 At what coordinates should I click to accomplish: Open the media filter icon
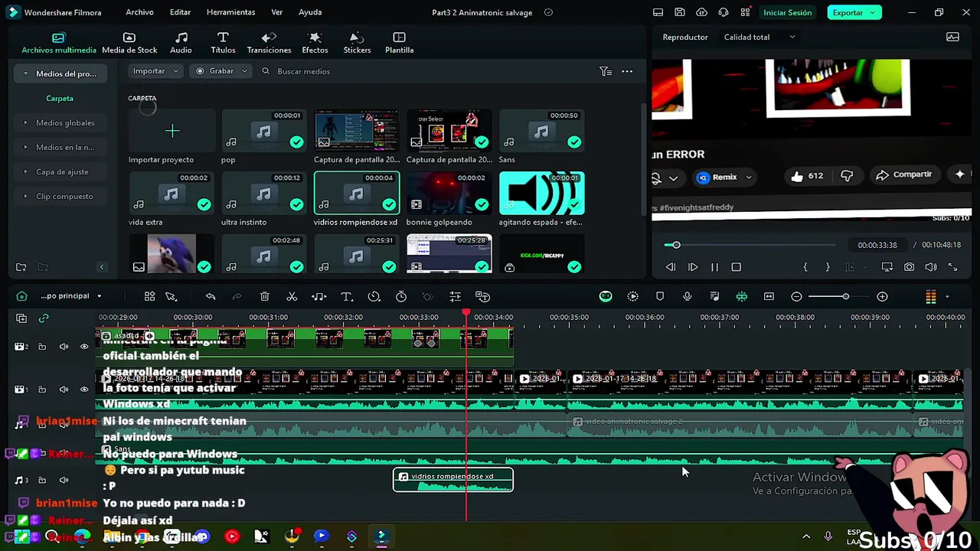pos(606,71)
